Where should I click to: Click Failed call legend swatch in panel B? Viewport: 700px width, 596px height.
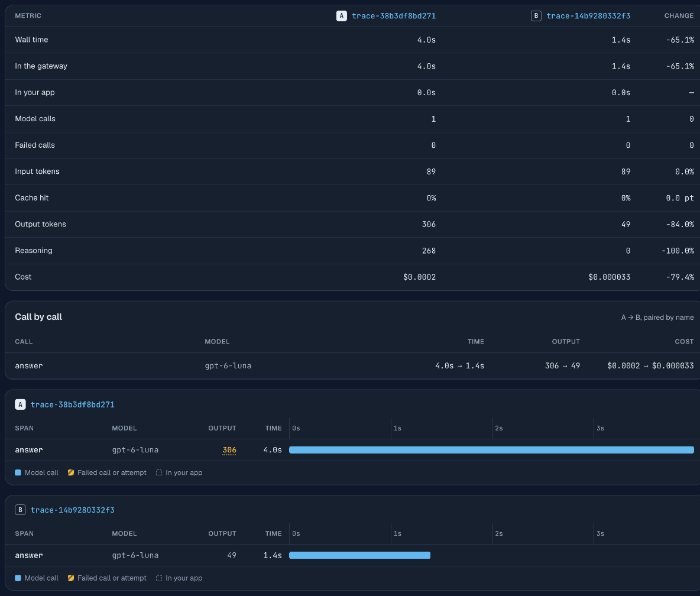click(x=70, y=578)
